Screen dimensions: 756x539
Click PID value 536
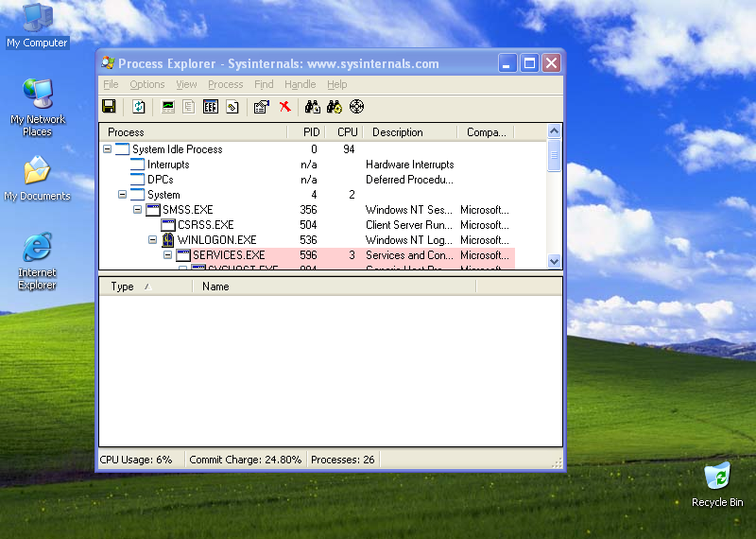click(308, 240)
